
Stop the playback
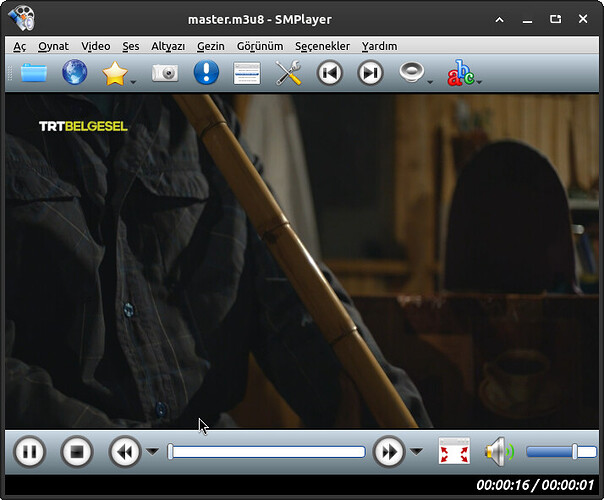[77, 452]
